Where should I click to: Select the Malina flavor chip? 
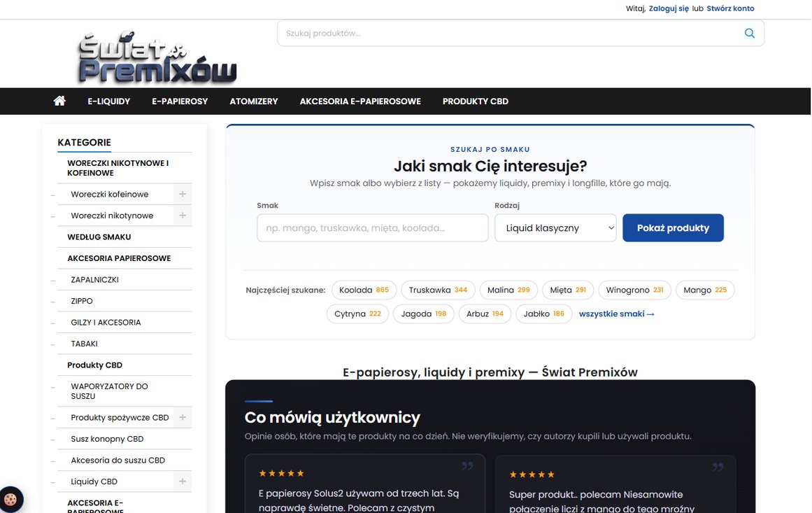click(508, 290)
